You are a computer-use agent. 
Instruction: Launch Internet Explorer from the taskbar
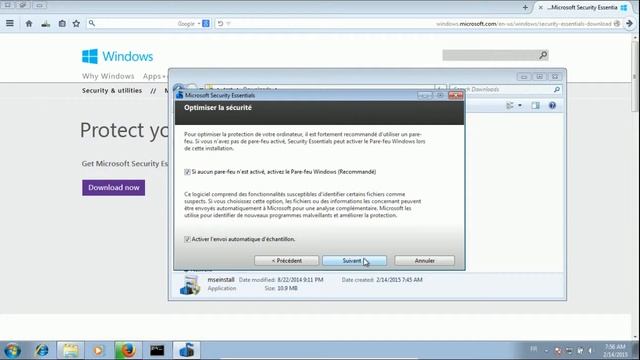coord(42,350)
